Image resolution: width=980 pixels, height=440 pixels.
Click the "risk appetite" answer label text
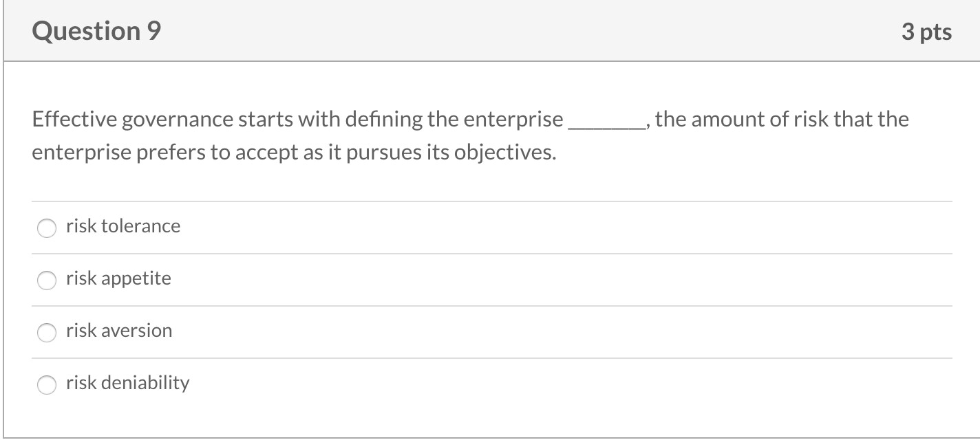(118, 278)
